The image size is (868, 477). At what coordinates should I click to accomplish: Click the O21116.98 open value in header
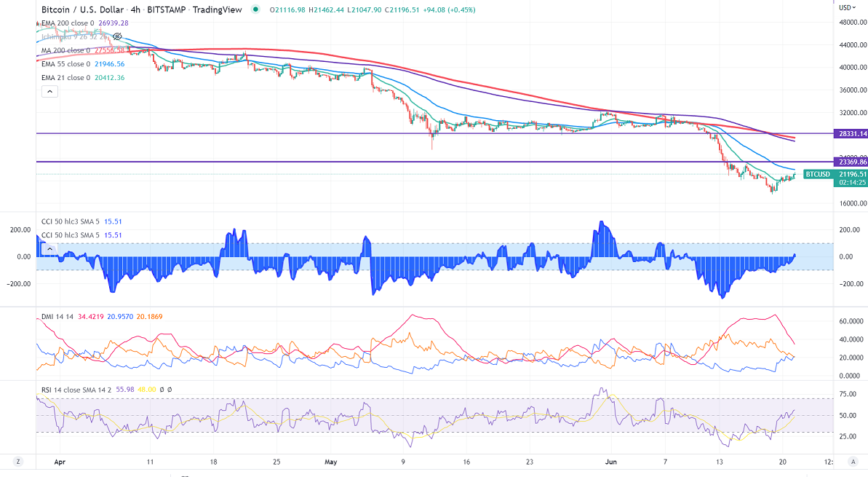tap(287, 10)
